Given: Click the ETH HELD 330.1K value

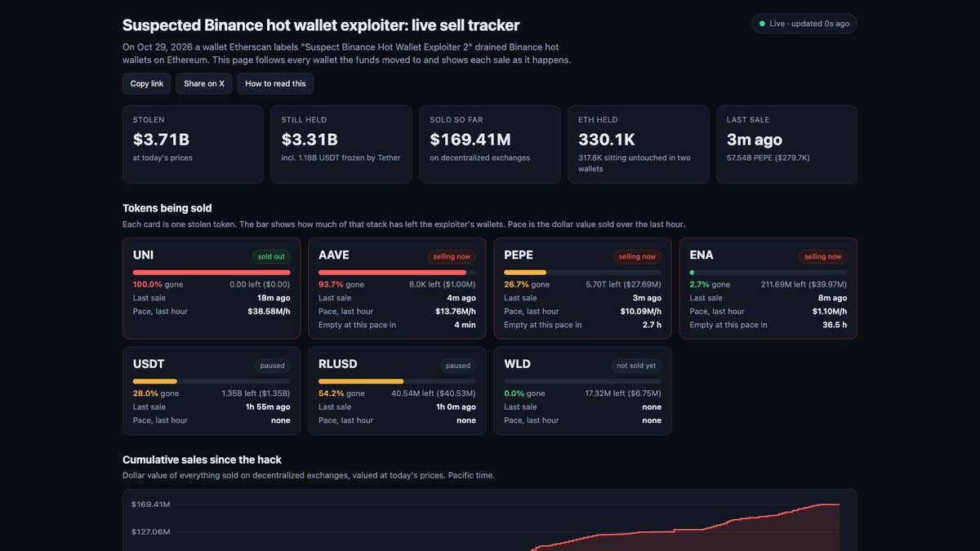Looking at the screenshot, I should point(607,140).
